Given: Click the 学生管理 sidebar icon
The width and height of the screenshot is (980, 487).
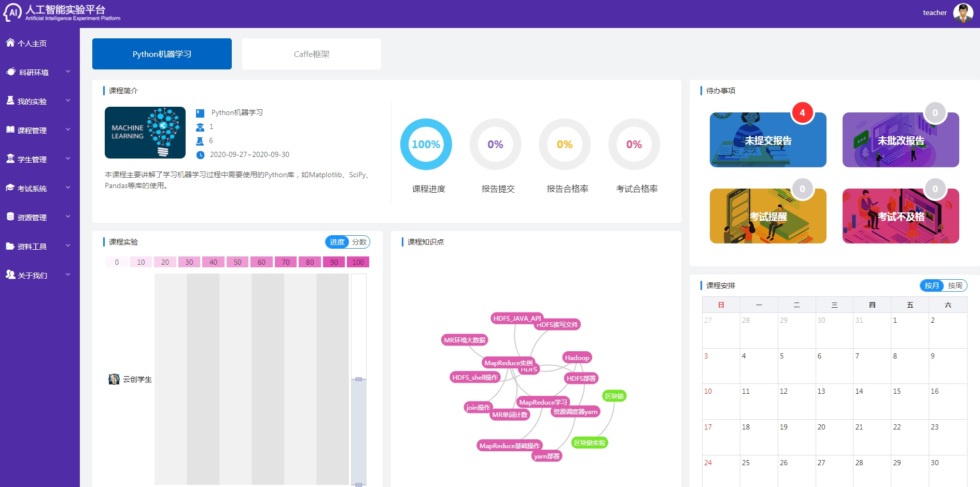Looking at the screenshot, I should [10, 159].
